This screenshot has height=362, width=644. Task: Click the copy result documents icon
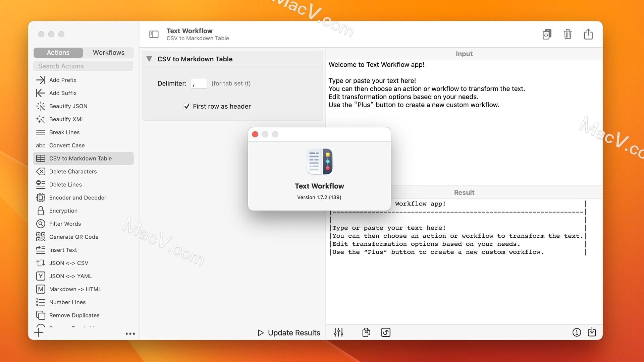(x=366, y=332)
